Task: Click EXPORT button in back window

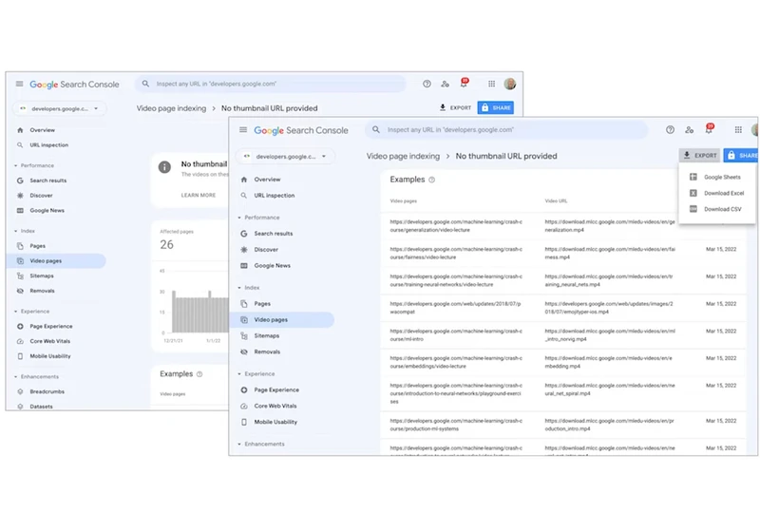Action: tap(455, 107)
